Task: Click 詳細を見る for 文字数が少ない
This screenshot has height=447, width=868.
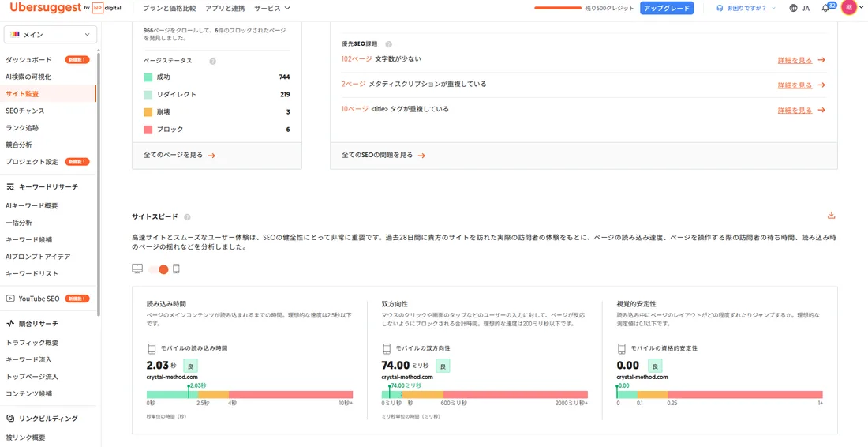Action: point(795,60)
